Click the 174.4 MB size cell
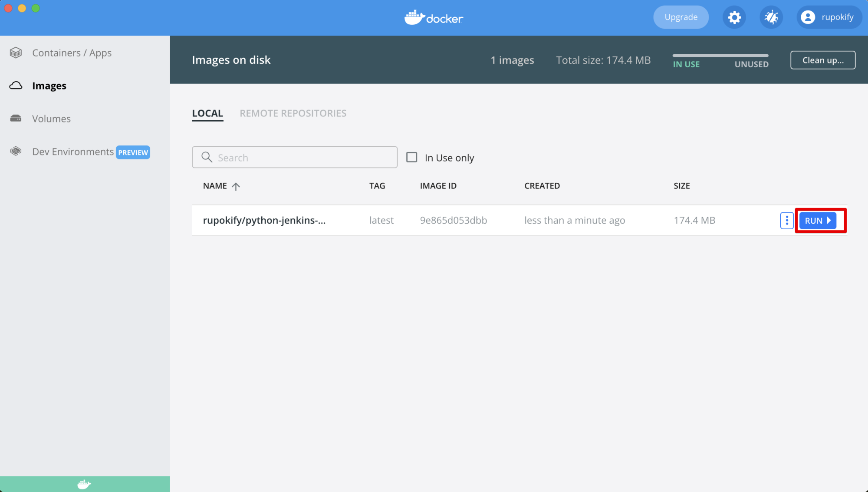The image size is (868, 492). (694, 221)
